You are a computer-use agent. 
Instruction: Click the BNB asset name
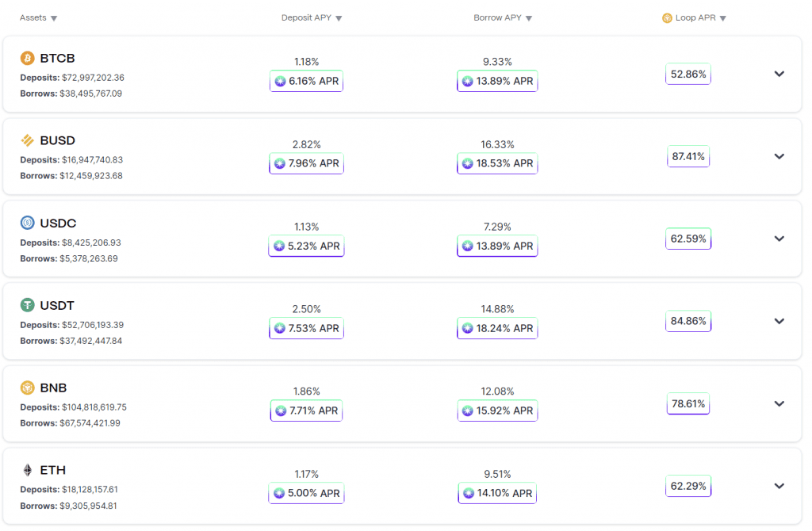[x=53, y=388]
